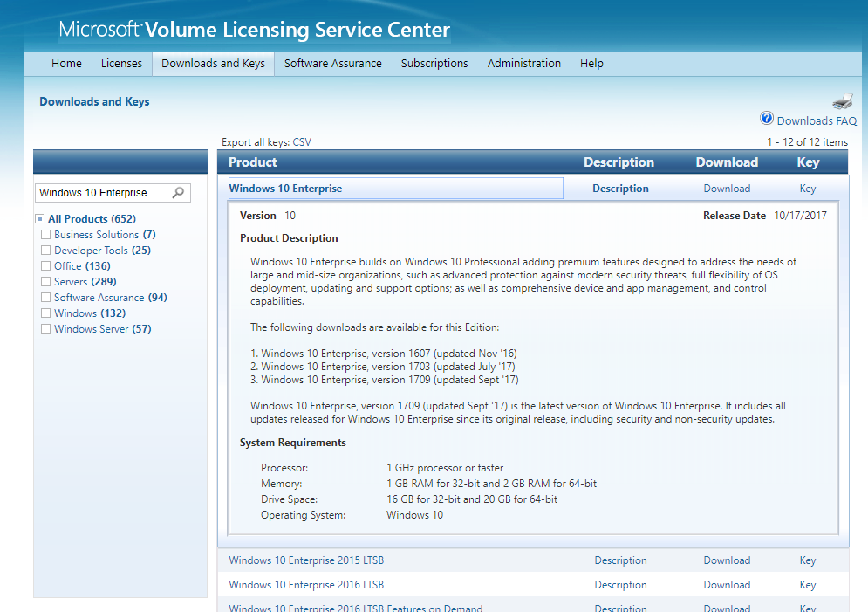Click the All Products (652) label
Image resolution: width=868 pixels, height=612 pixels.
92,219
